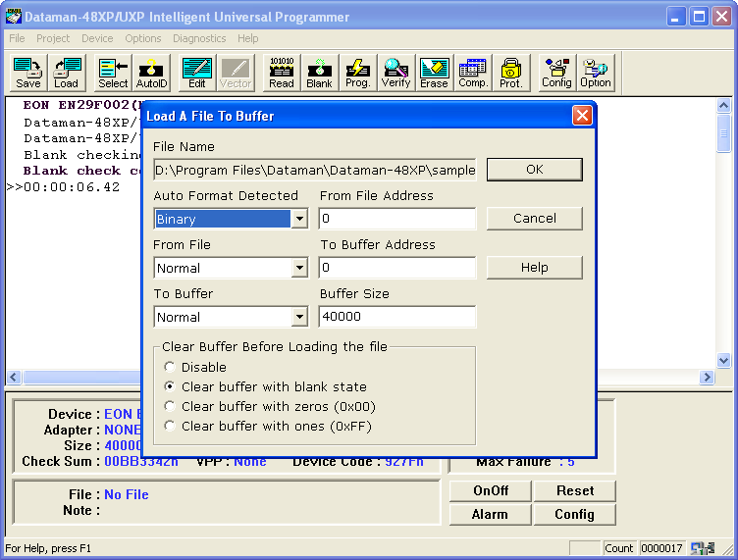Click the Save toolbar icon
738x560 pixels.
click(28, 74)
